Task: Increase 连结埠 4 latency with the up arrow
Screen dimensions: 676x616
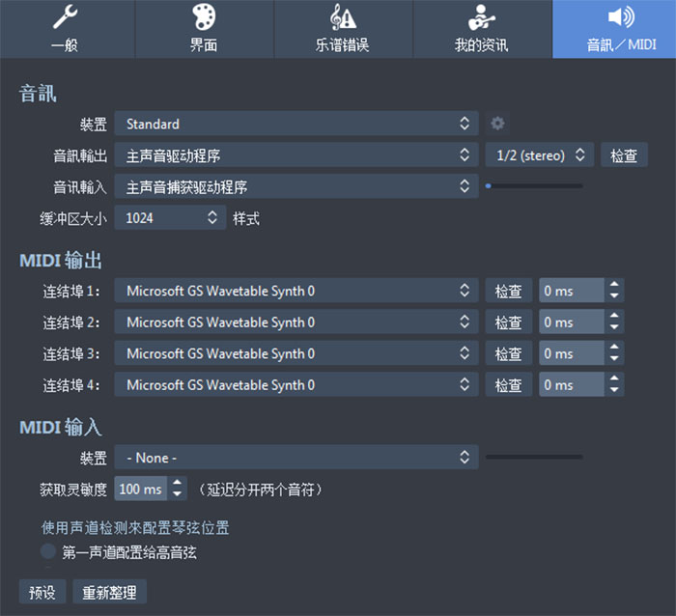Action: point(614,378)
